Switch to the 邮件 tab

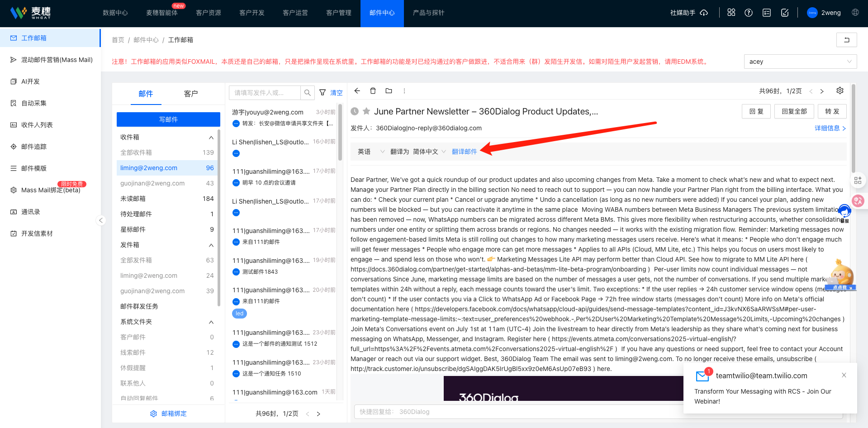coord(146,94)
